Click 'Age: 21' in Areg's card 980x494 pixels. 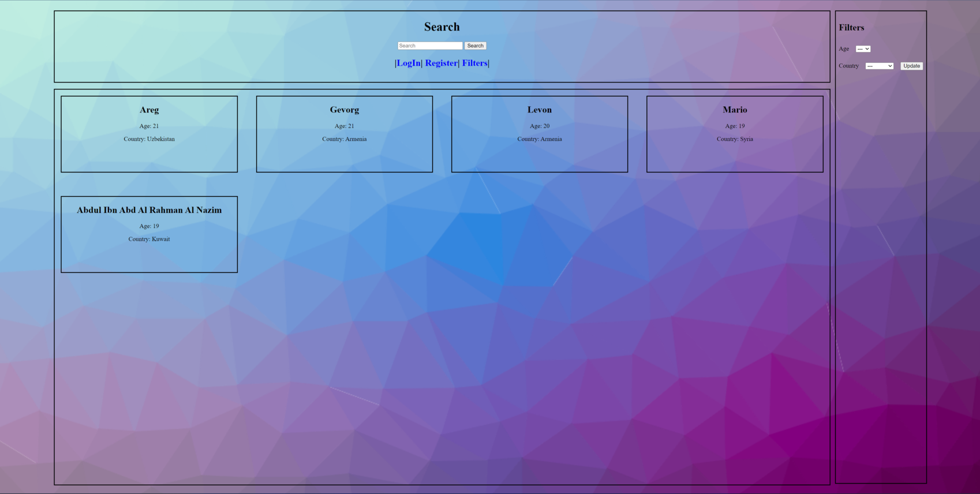coord(149,126)
